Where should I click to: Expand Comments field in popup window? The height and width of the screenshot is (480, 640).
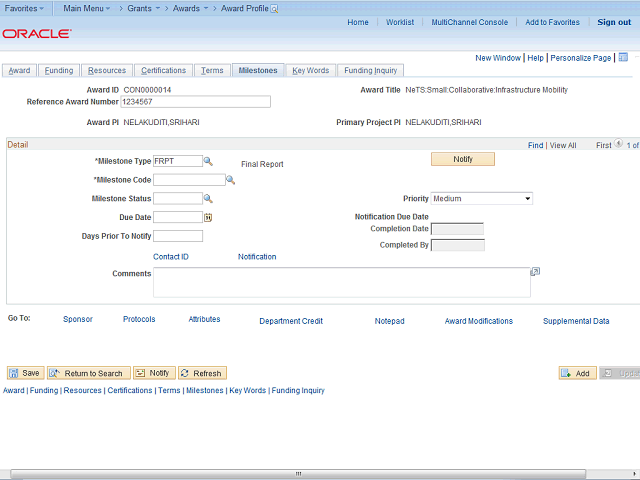[535, 272]
